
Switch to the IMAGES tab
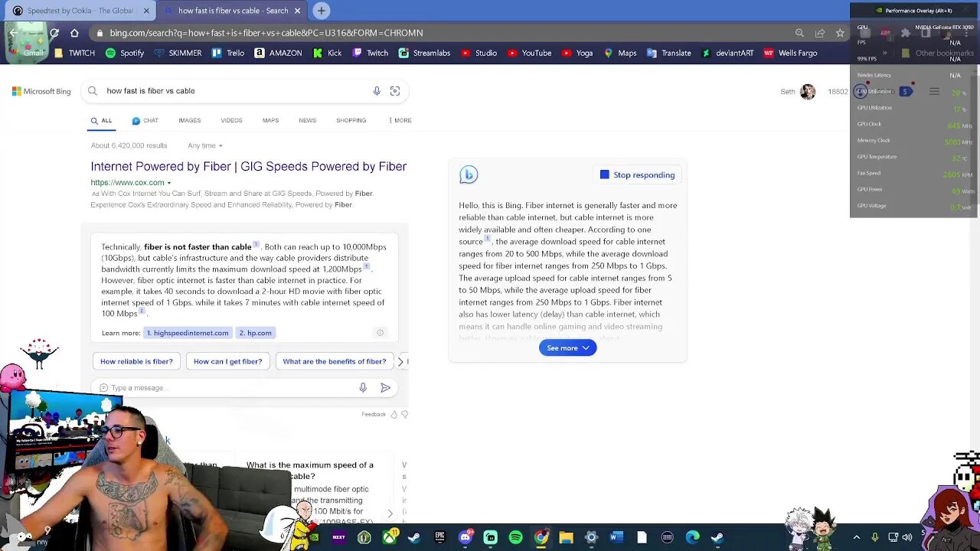(190, 120)
